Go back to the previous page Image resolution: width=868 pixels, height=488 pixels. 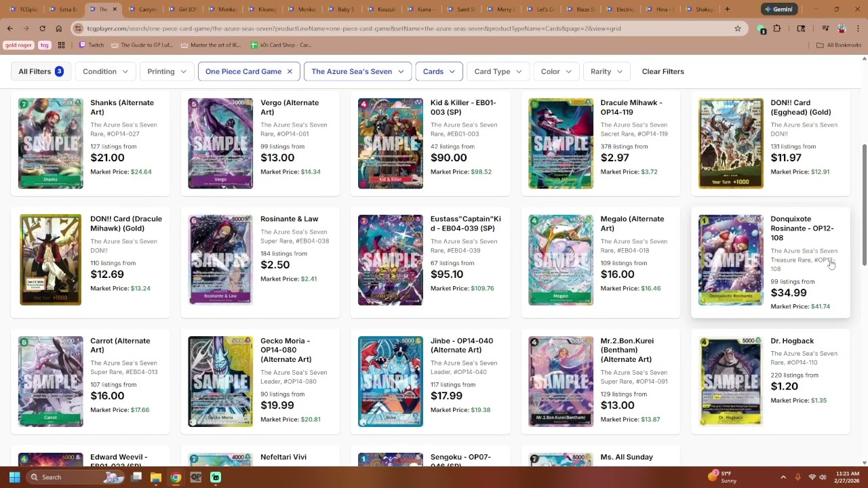click(x=9, y=28)
